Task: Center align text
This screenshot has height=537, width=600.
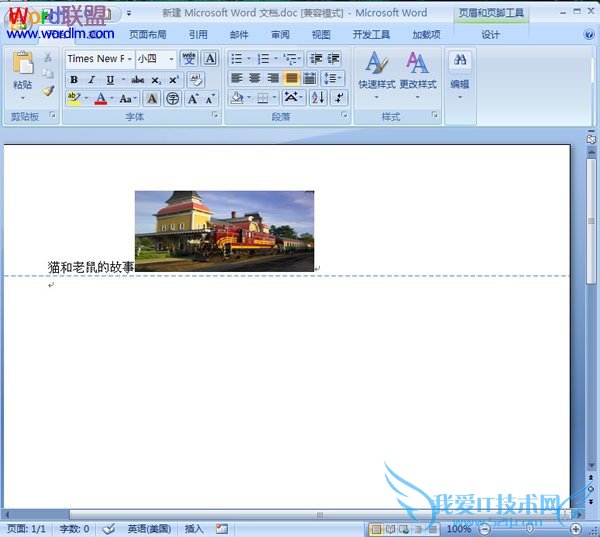Action: click(255, 78)
